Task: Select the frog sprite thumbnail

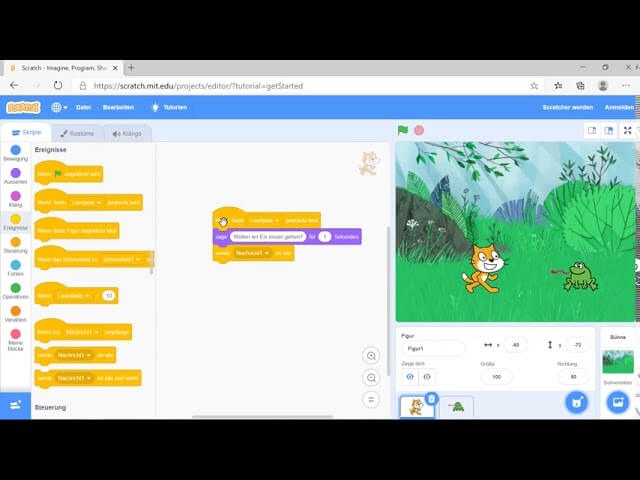Action: tap(456, 407)
